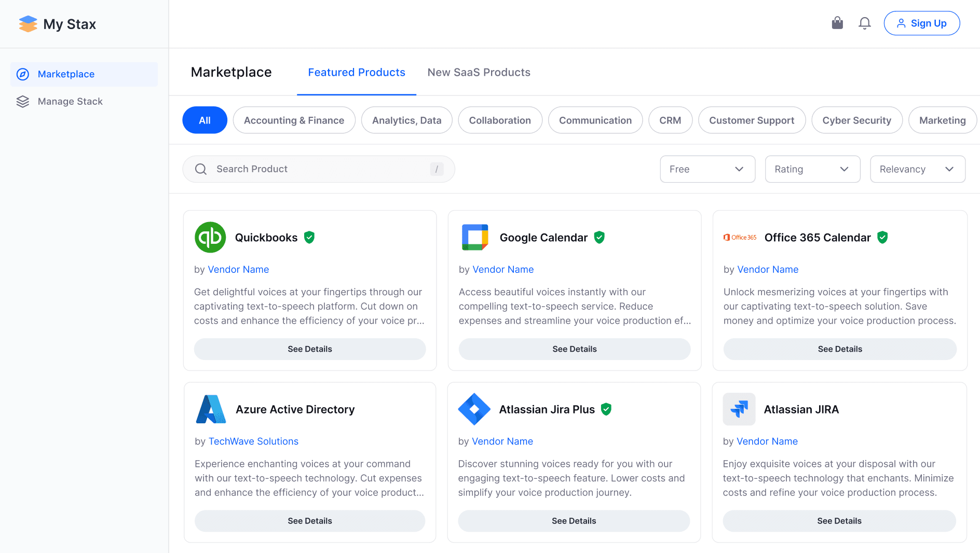Image resolution: width=980 pixels, height=553 pixels.
Task: Open Vendor Name link under Quickbooks
Action: pyautogui.click(x=238, y=269)
